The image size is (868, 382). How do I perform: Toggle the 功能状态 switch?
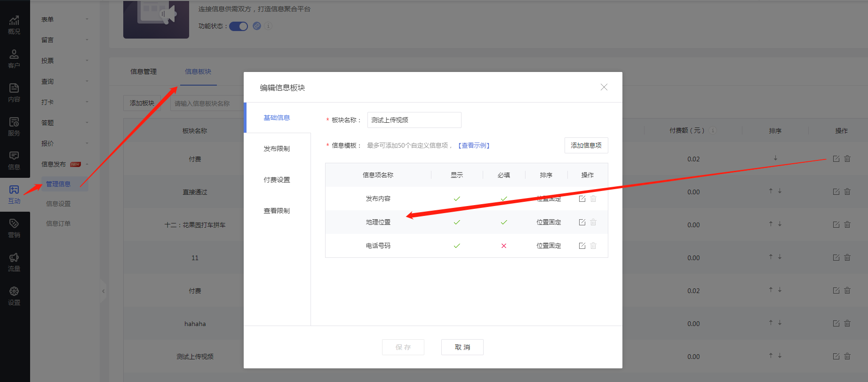point(239,26)
